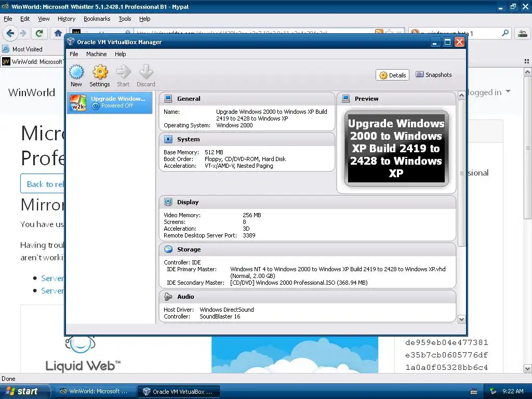Switch to the Snapshots view button

click(x=434, y=75)
